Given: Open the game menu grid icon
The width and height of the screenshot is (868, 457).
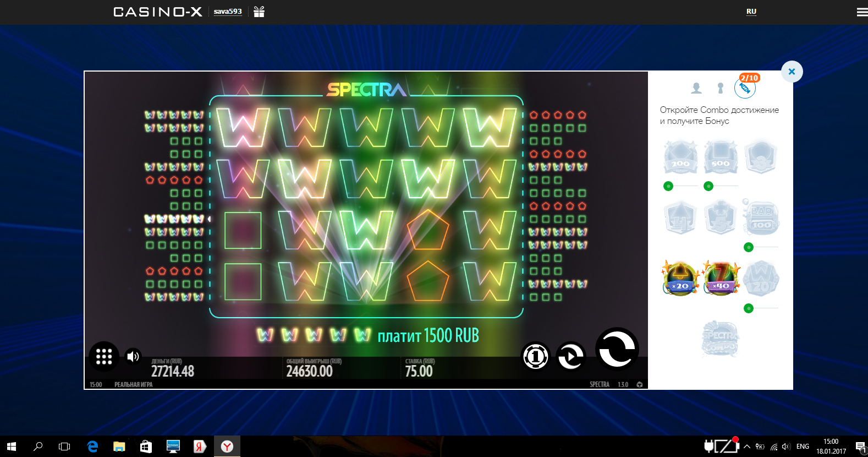Looking at the screenshot, I should [x=104, y=356].
